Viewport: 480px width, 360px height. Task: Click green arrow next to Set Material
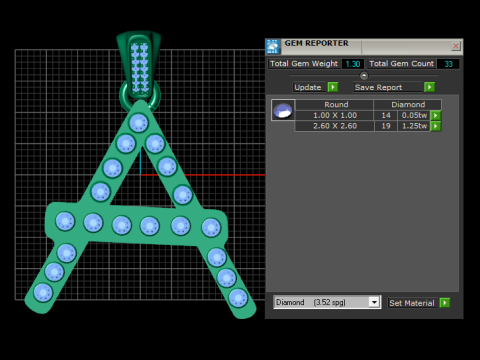tap(445, 303)
